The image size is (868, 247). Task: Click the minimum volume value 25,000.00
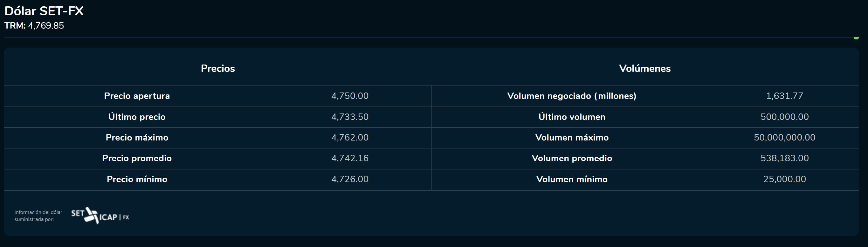(784, 179)
